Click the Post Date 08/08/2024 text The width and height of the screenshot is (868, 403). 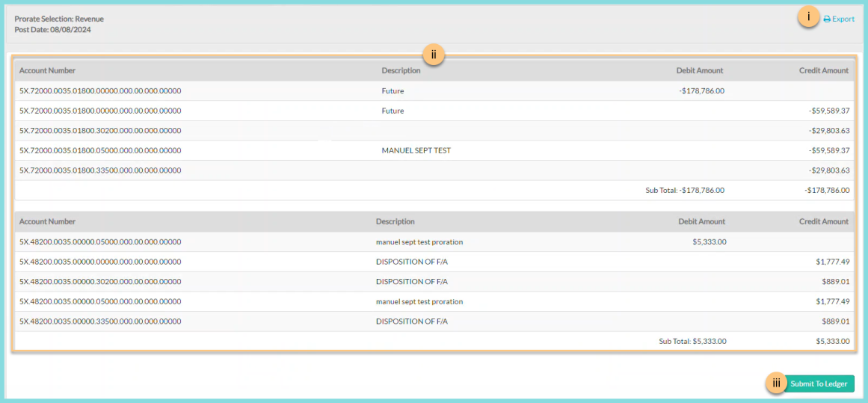click(x=52, y=30)
